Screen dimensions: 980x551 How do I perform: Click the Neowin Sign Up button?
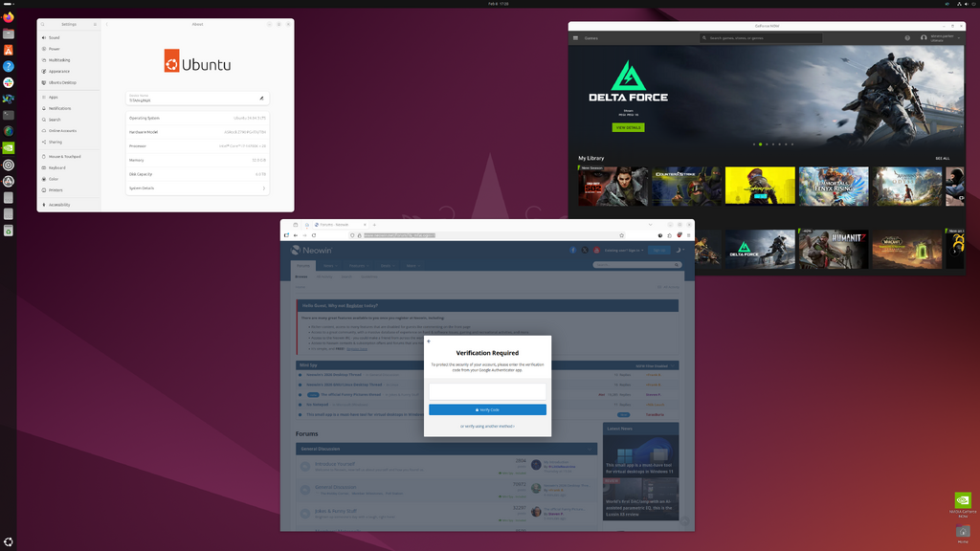click(x=658, y=250)
